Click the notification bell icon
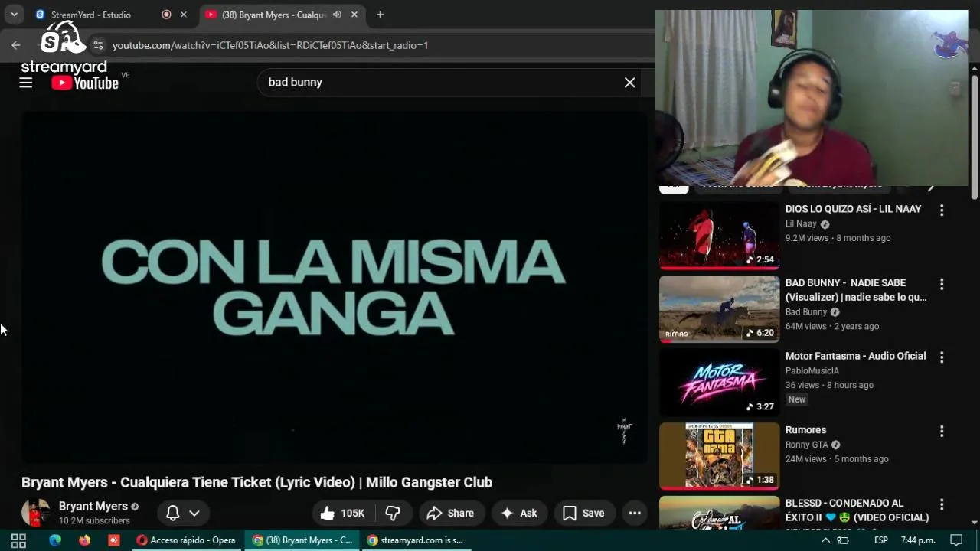This screenshot has width=980, height=551. (173, 513)
